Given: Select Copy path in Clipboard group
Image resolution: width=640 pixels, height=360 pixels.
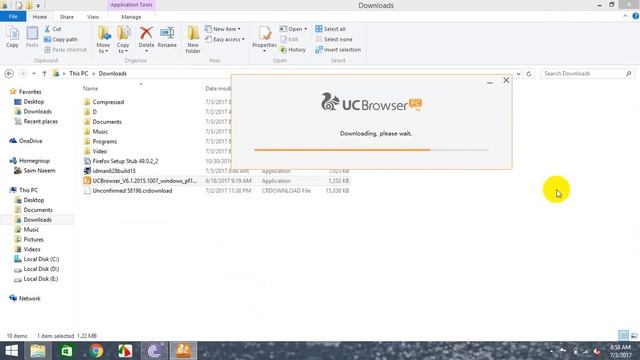Looking at the screenshot, I should pyautogui.click(x=60, y=39).
